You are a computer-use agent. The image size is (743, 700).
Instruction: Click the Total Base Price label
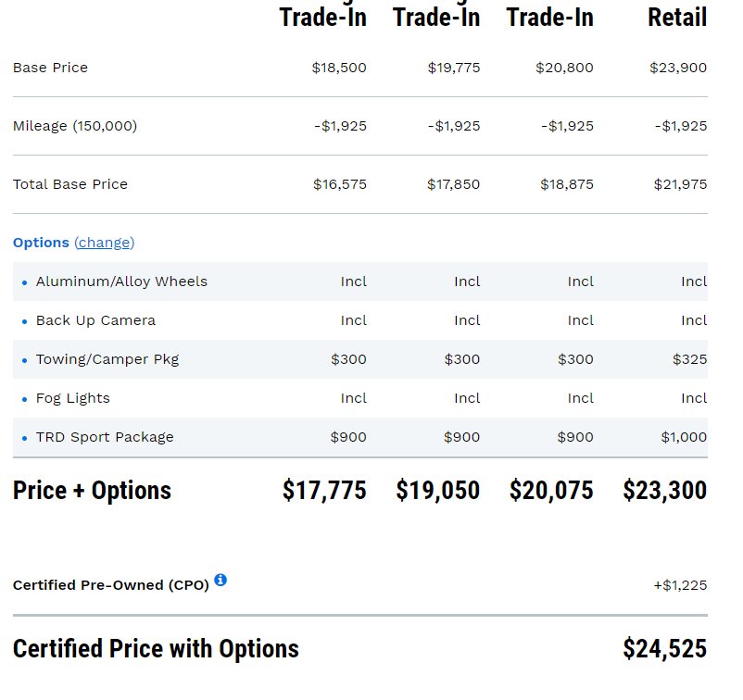point(70,184)
